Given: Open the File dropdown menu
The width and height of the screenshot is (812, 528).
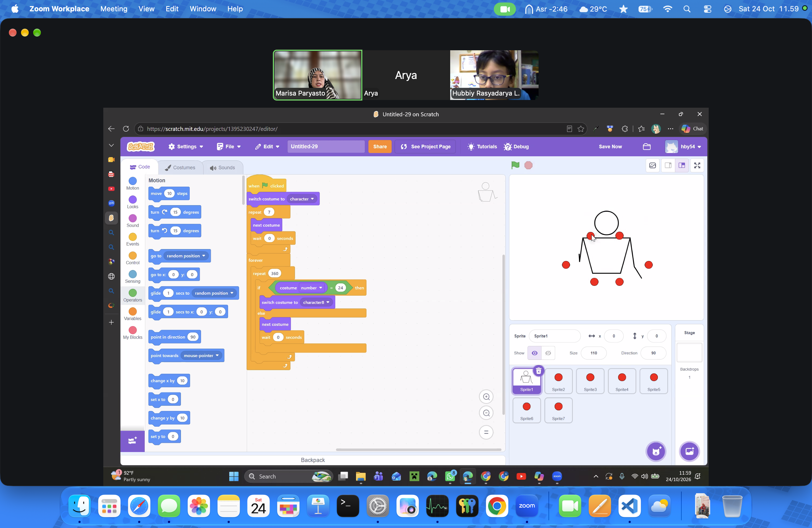Looking at the screenshot, I should click(x=229, y=147).
